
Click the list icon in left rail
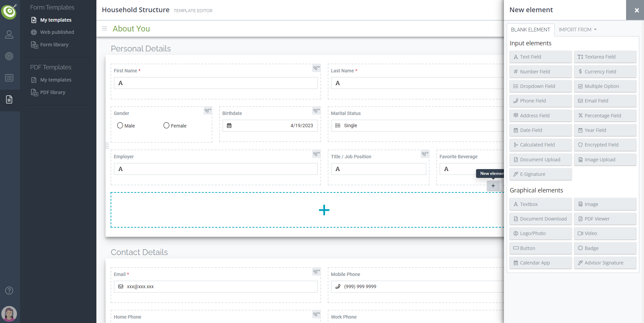[9, 78]
